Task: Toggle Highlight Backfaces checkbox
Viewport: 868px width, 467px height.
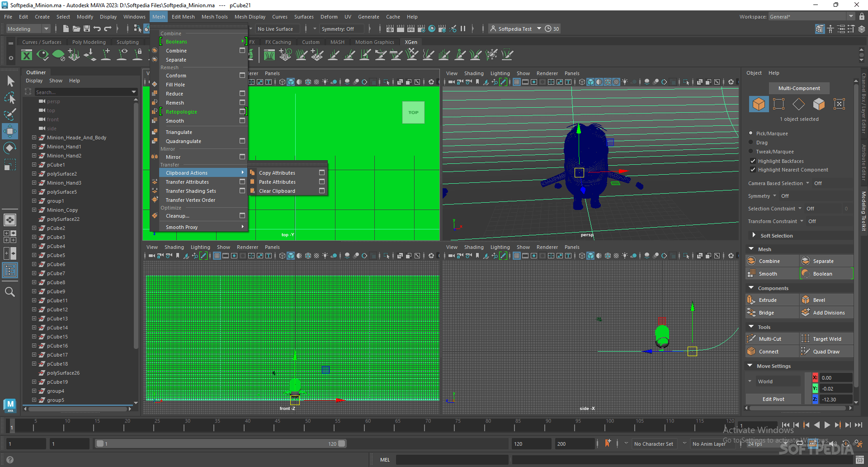Action: 753,161
